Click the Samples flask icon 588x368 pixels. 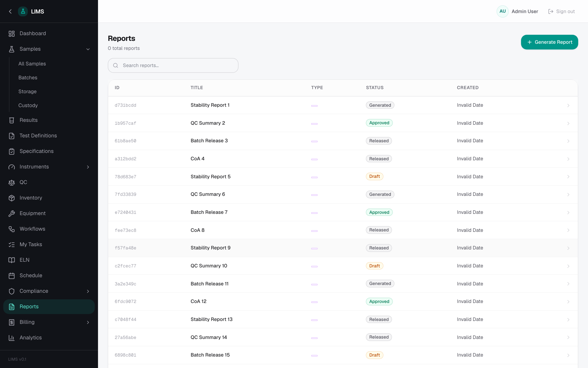[12, 49]
